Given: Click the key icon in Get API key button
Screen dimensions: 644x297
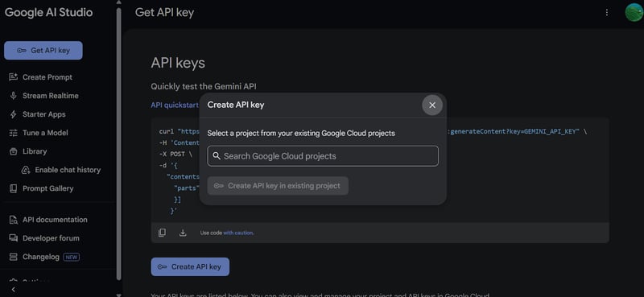Looking at the screenshot, I should pos(22,51).
